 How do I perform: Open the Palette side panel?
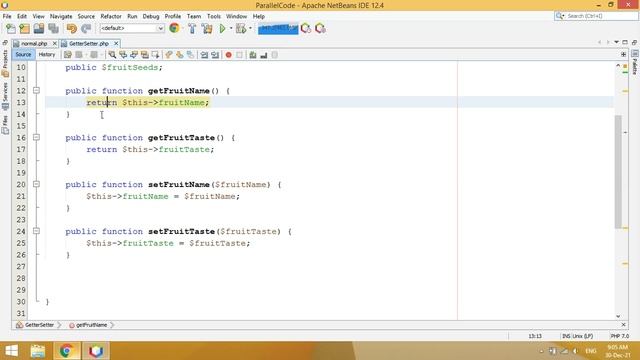pyautogui.click(x=635, y=62)
